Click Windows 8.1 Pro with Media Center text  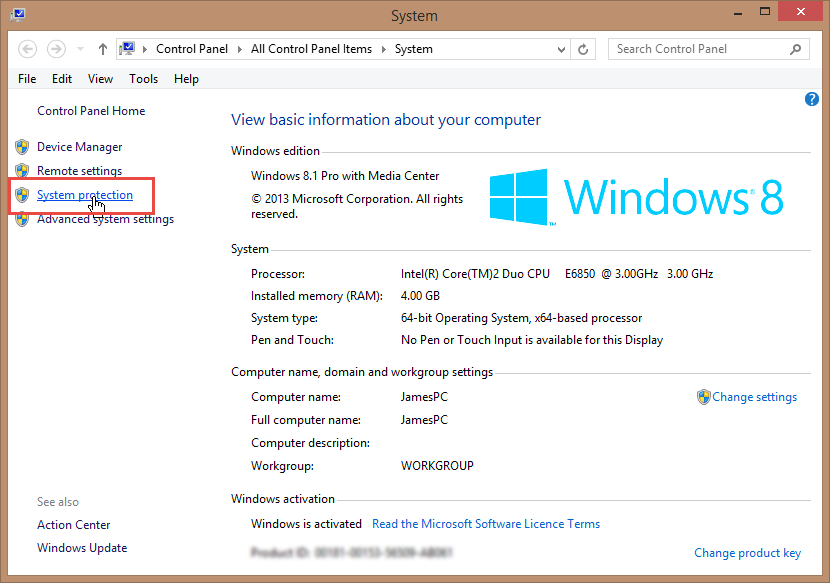point(345,176)
